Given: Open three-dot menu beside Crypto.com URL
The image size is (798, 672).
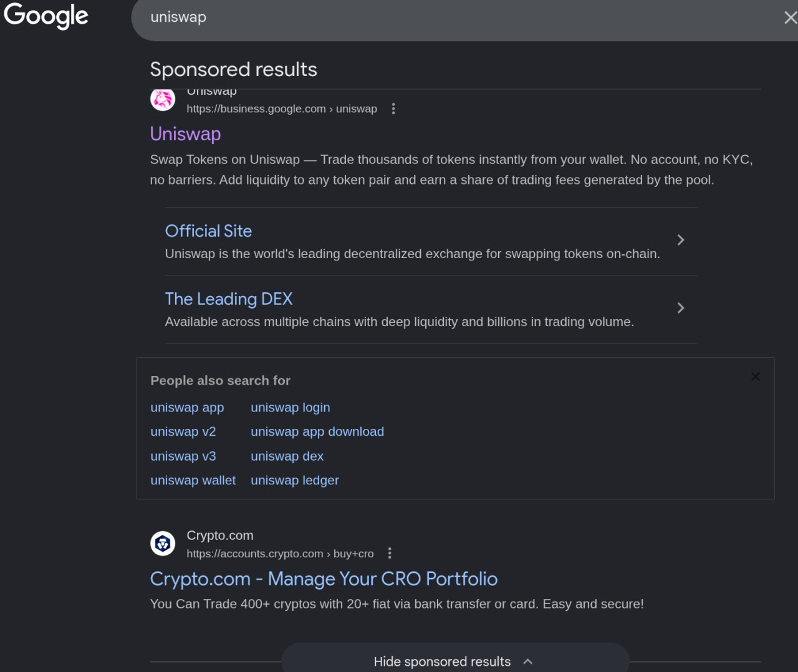Looking at the screenshot, I should pyautogui.click(x=390, y=553).
